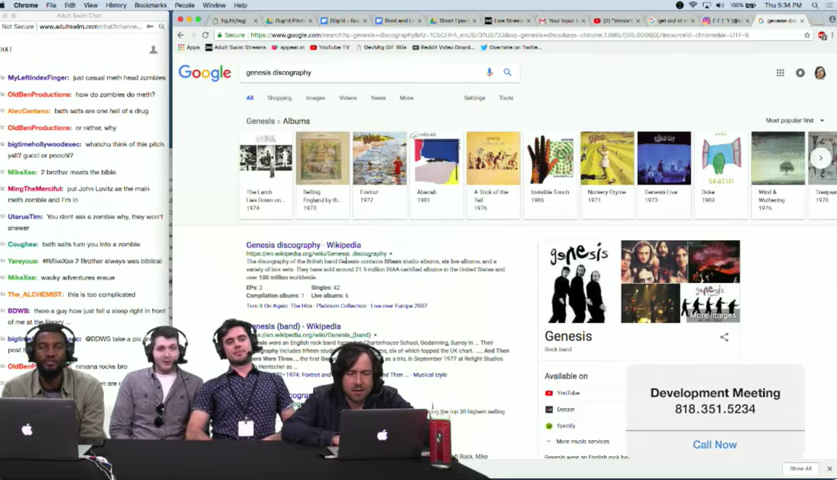Click the Wi-Fi icon in menu bar
Screen dimensions: 837x480
pyautogui.click(x=693, y=5)
